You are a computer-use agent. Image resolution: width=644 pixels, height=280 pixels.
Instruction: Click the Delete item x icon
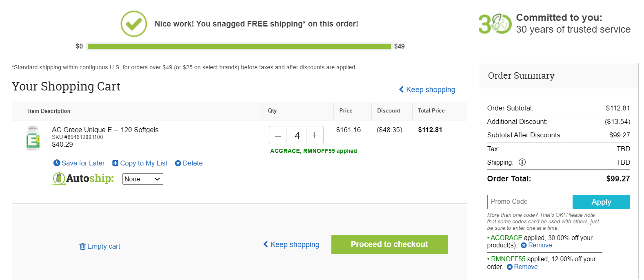pos(178,163)
